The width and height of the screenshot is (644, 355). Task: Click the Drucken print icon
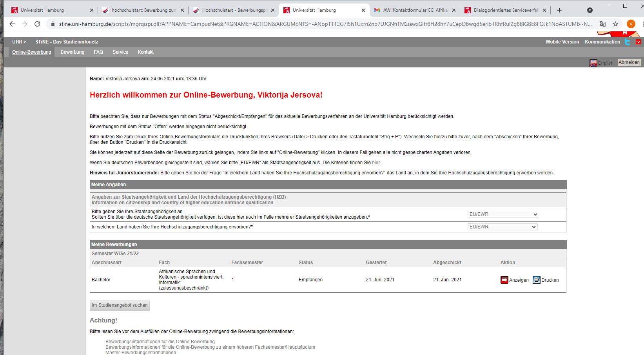[x=536, y=280]
